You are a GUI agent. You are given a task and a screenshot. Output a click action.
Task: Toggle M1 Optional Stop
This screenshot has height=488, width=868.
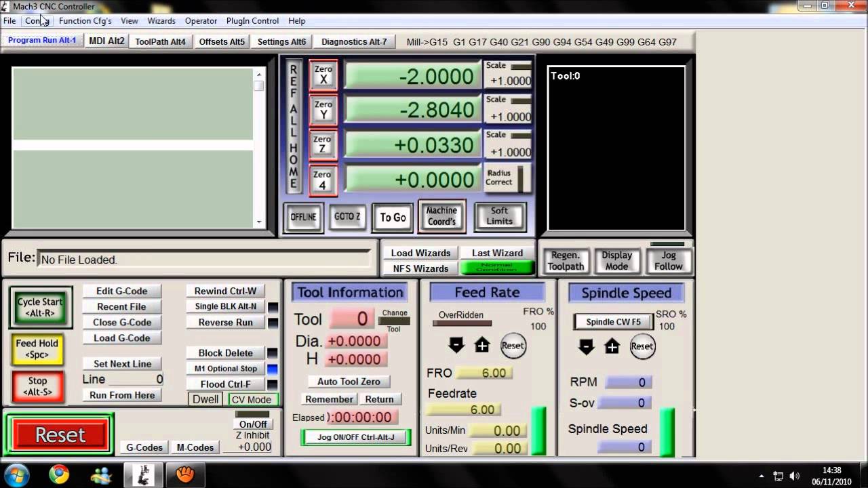coord(226,369)
